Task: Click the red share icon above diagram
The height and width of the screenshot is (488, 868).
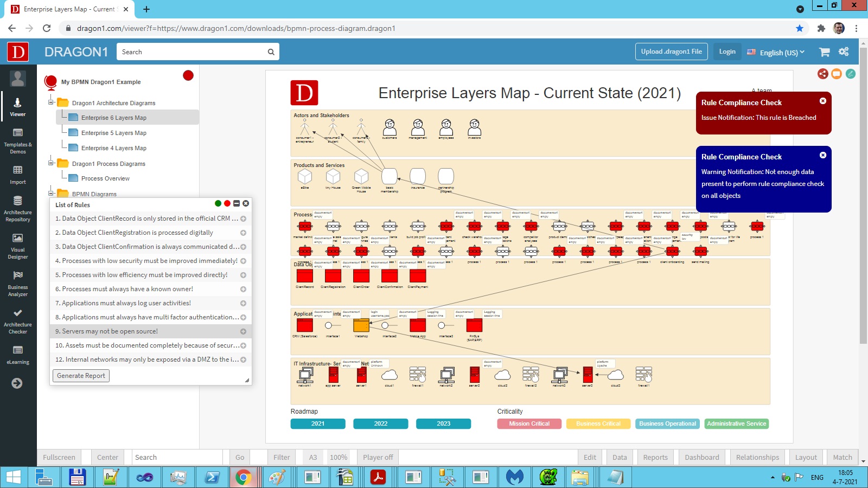Action: [823, 74]
